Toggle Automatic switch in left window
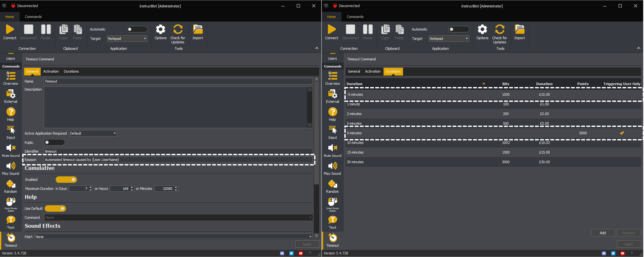Image resolution: width=644 pixels, height=257 pixels. pos(137,29)
